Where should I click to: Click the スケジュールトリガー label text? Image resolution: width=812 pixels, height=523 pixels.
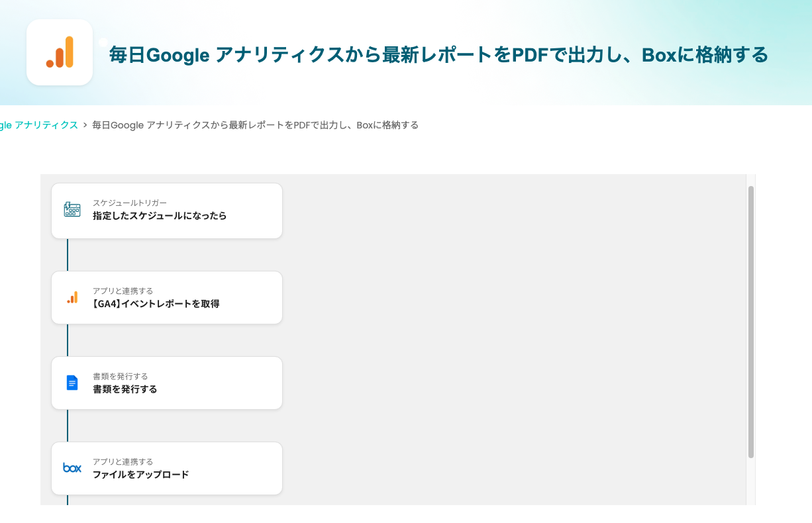pyautogui.click(x=130, y=203)
